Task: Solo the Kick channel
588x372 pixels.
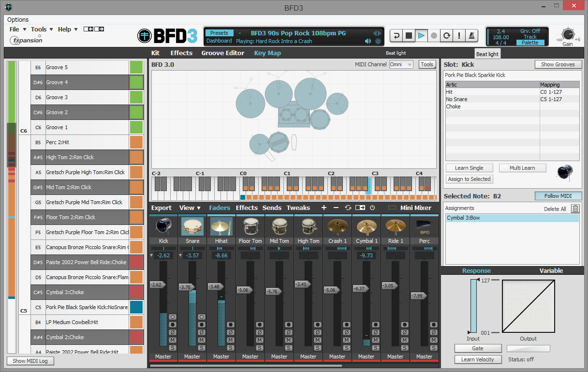Action: pyautogui.click(x=173, y=348)
